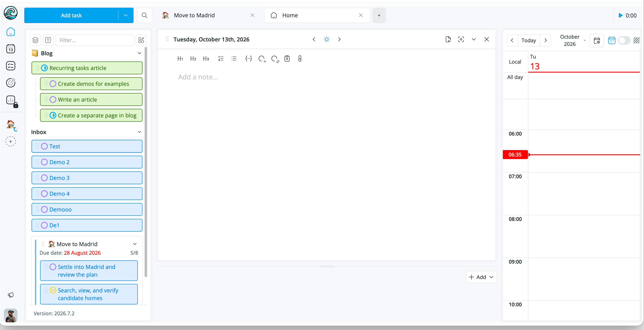The height and width of the screenshot is (330, 644).
Task: Insert code block in note
Action: click(x=248, y=58)
